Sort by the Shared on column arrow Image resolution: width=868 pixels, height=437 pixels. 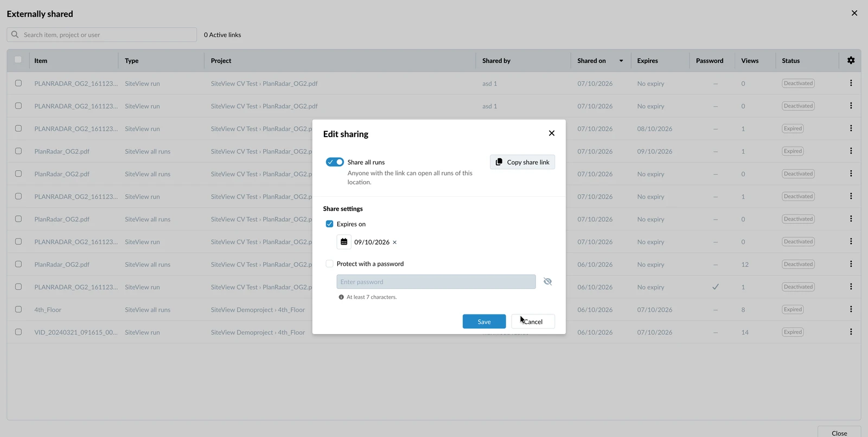click(x=621, y=61)
